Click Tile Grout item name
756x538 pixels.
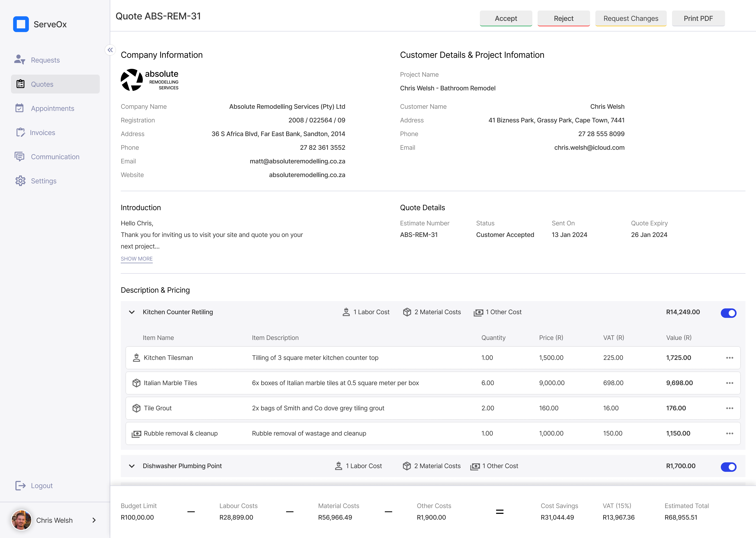tap(157, 408)
